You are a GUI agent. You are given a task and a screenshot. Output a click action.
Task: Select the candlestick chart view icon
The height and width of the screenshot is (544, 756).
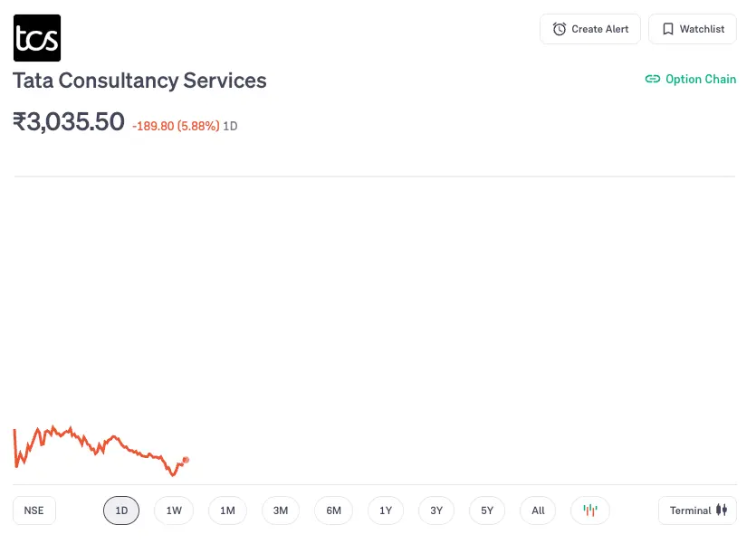(x=589, y=511)
